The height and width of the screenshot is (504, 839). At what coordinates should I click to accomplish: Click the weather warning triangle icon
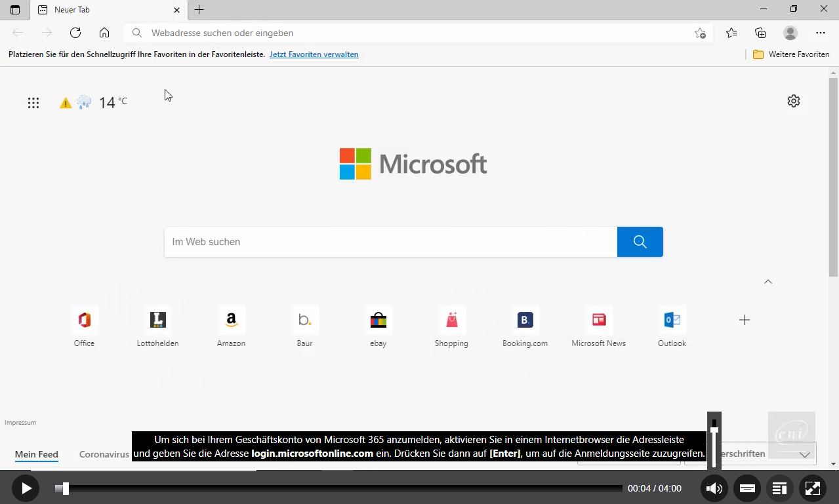click(x=66, y=103)
